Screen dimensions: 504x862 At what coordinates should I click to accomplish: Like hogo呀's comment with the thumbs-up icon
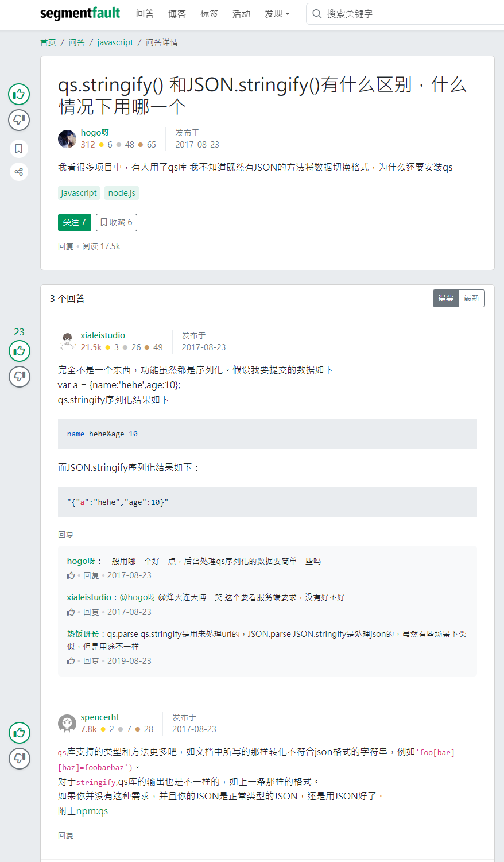tap(71, 575)
